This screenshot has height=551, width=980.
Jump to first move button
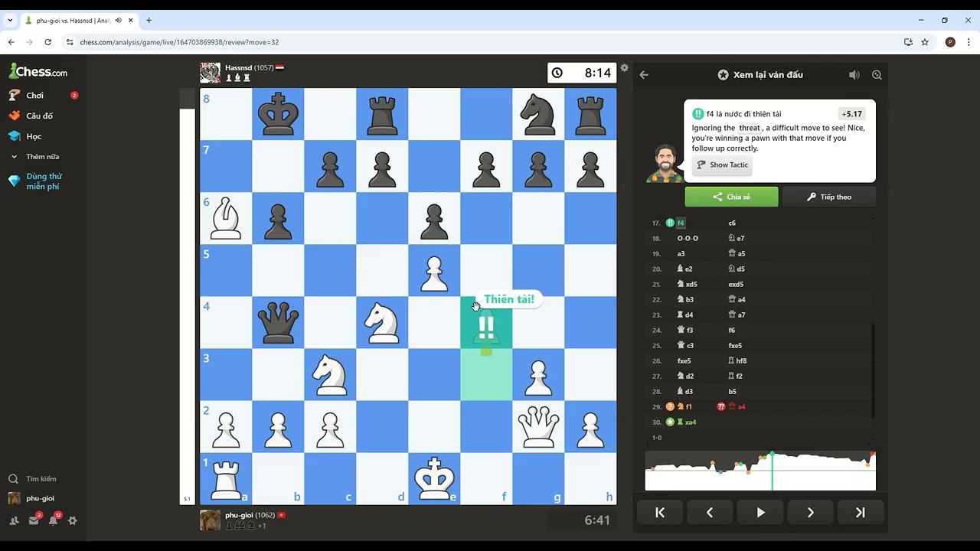(660, 513)
